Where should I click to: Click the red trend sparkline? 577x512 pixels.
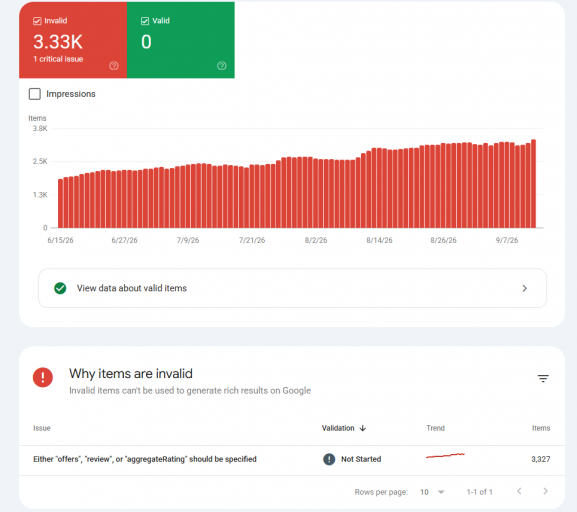445,456
